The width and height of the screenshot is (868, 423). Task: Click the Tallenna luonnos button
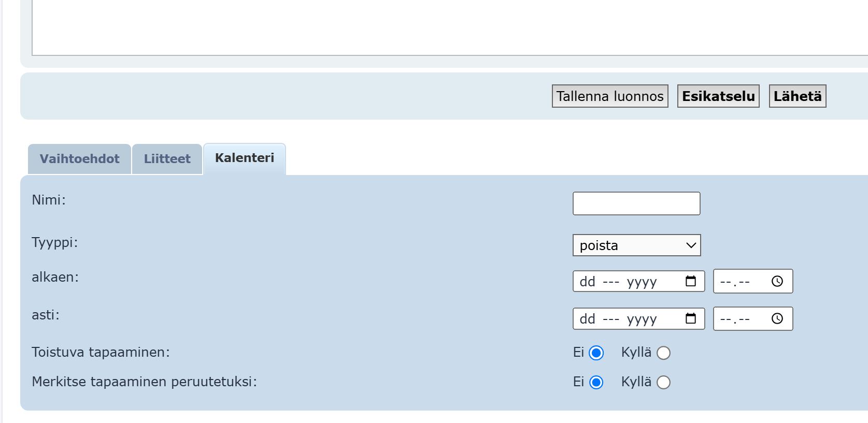coord(610,96)
